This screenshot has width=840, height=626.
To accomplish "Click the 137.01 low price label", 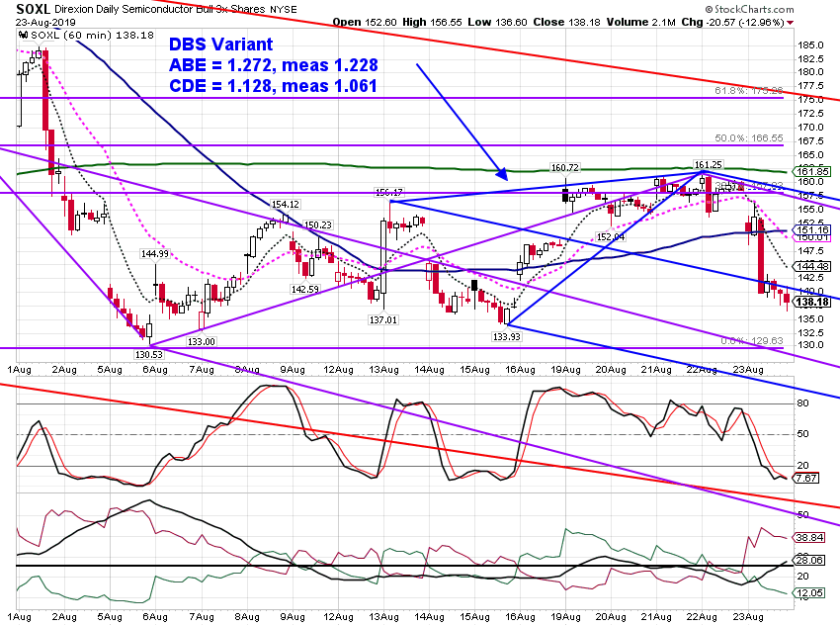I will click(383, 320).
